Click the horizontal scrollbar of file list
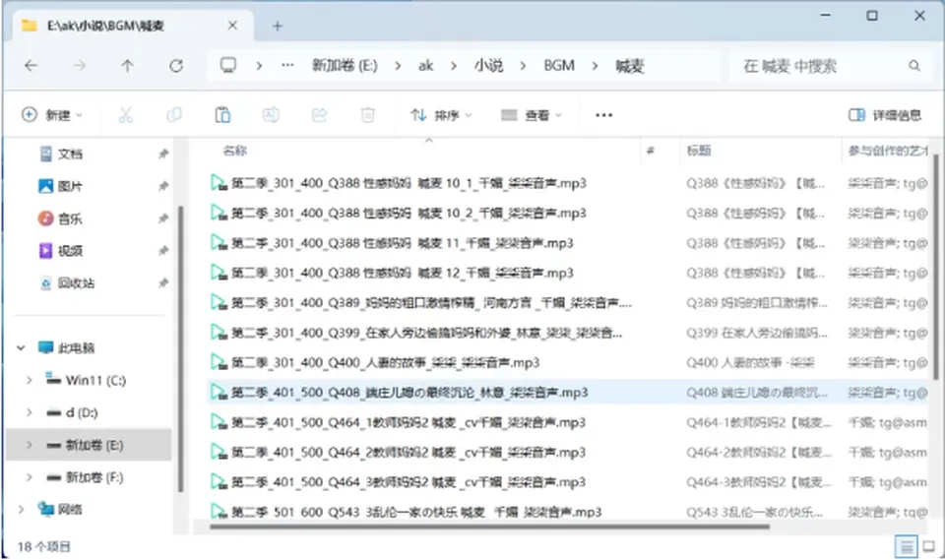 coord(489,527)
